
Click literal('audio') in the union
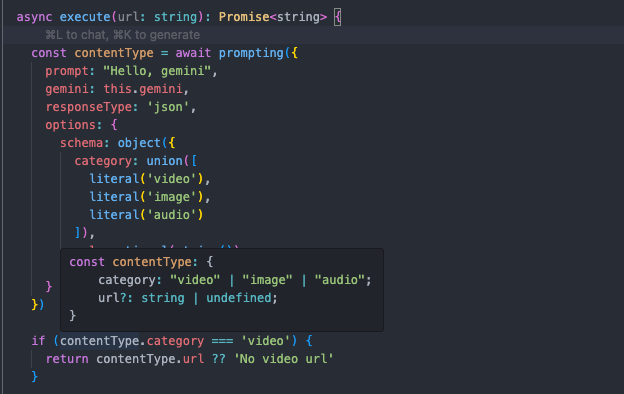pos(146,215)
